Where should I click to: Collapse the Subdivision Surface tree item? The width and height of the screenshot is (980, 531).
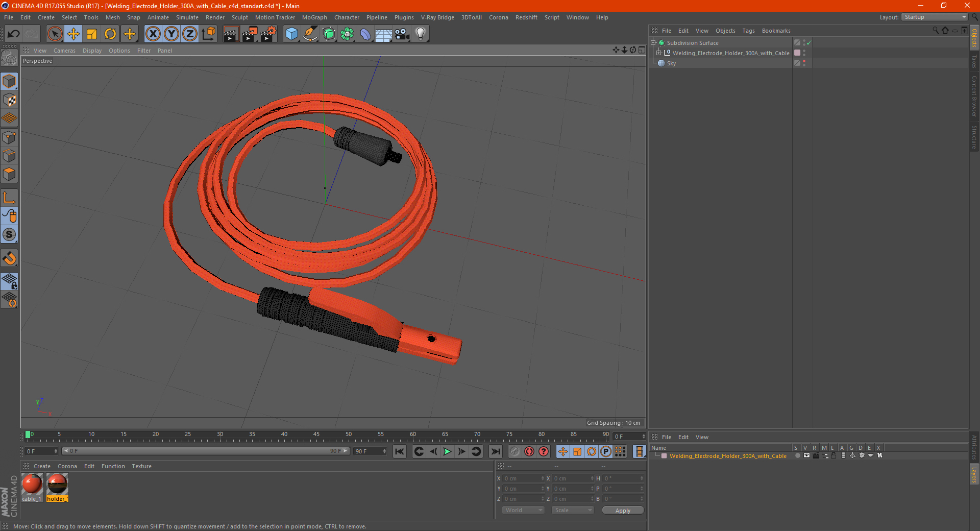coord(653,43)
